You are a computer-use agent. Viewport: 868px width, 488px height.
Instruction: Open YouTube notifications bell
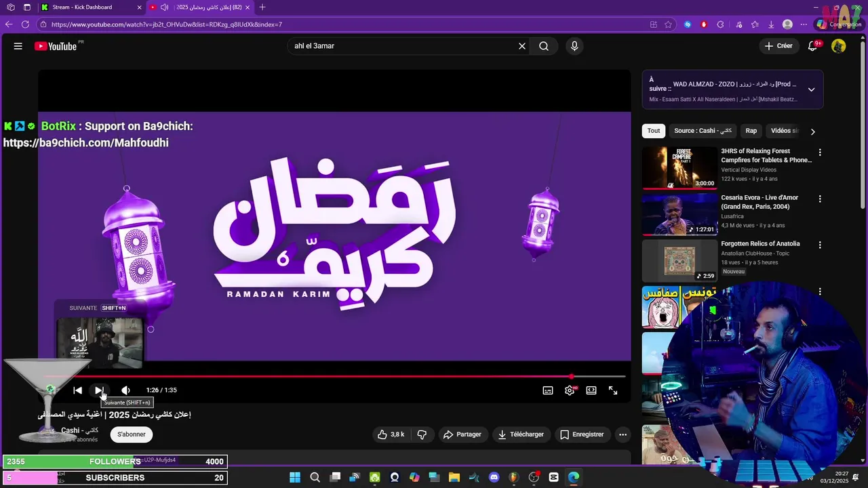812,46
